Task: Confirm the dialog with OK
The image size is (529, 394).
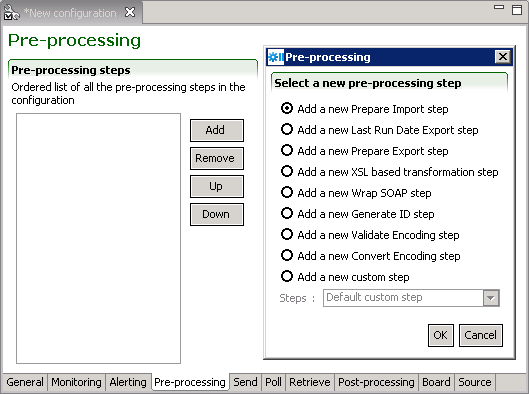Action: (x=441, y=335)
